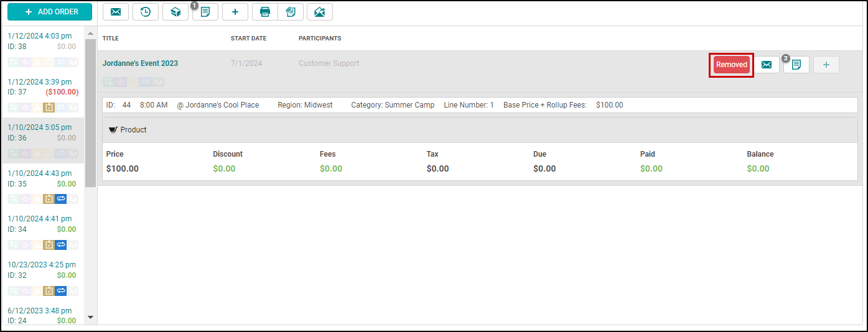Click clipboard icon under Jordanne's Event 2023
868x332 pixels.
133,81
